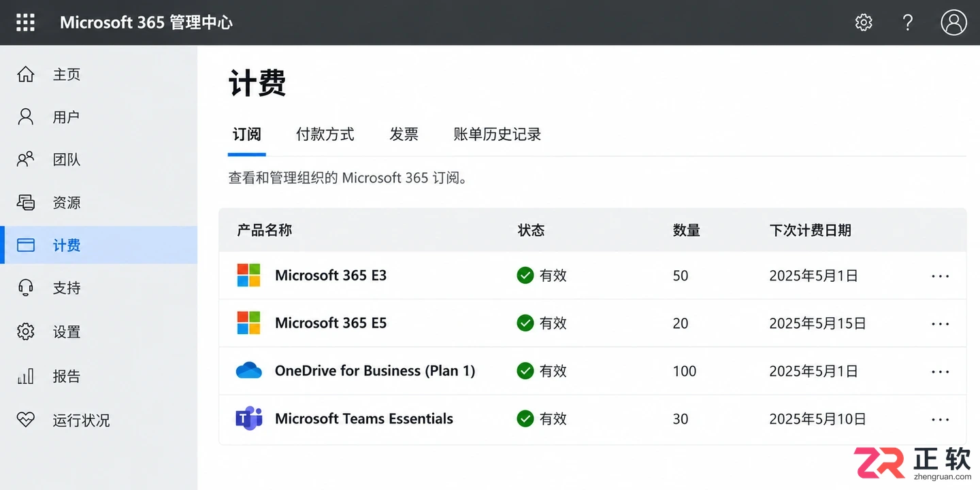Sort by 数量 column header
Viewport: 980px width, 490px height.
[x=686, y=230]
